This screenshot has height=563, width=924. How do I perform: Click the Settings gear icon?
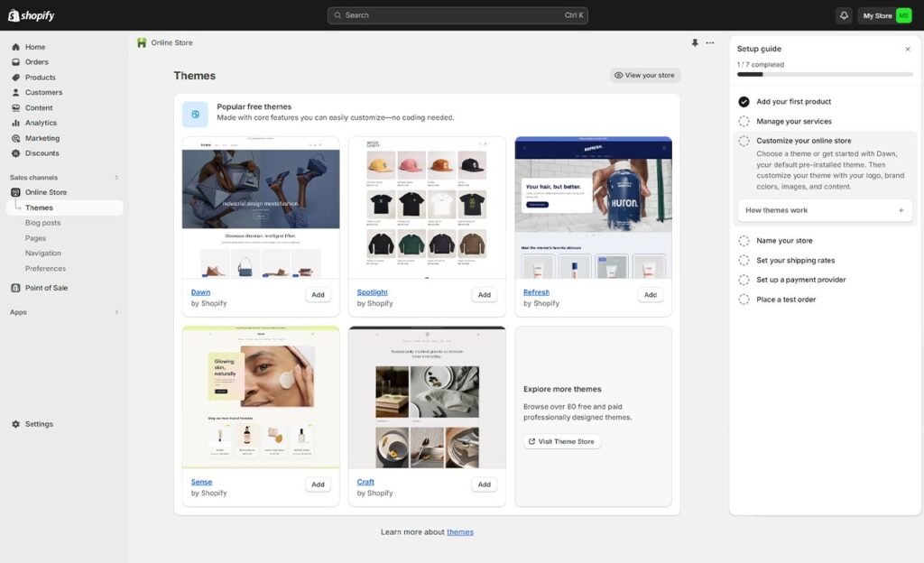click(x=16, y=424)
